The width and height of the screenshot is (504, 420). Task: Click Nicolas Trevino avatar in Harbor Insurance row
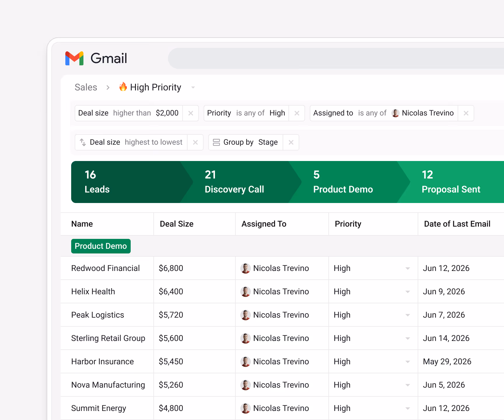246,362
